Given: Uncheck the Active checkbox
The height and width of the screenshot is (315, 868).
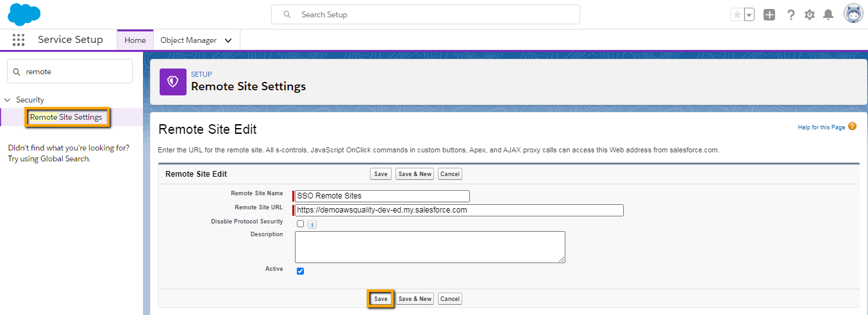Looking at the screenshot, I should pos(300,271).
